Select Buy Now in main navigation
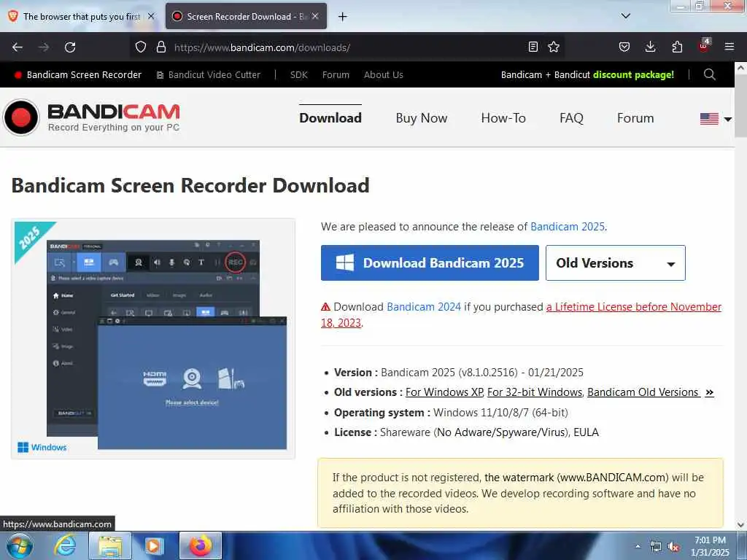Screen dimensions: 747x560 click(422, 117)
